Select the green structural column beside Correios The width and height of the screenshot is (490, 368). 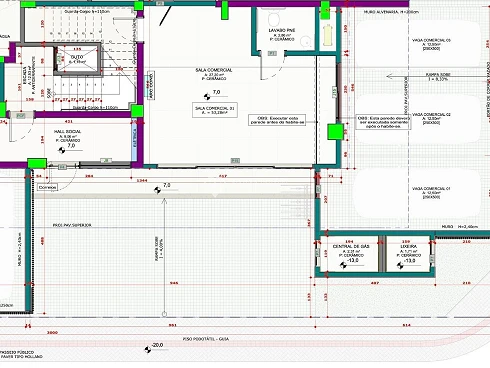37,164
